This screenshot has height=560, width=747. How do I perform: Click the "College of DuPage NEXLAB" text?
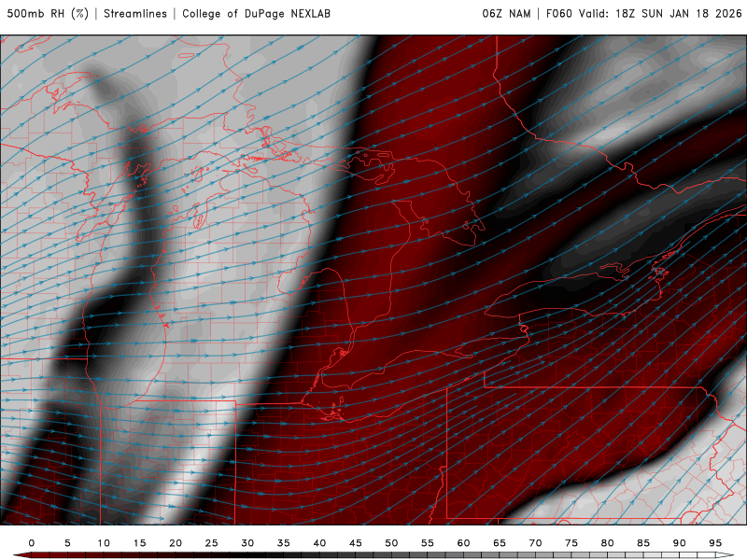pos(256,13)
